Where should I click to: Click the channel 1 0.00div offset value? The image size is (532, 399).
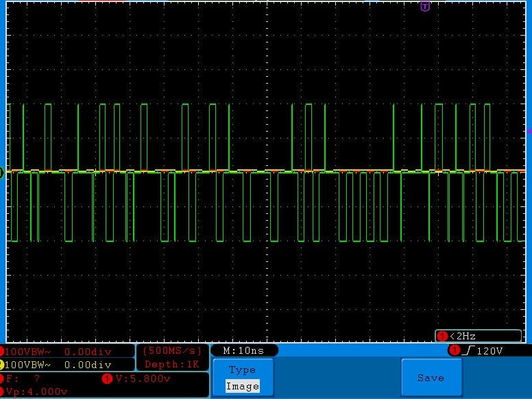click(88, 352)
